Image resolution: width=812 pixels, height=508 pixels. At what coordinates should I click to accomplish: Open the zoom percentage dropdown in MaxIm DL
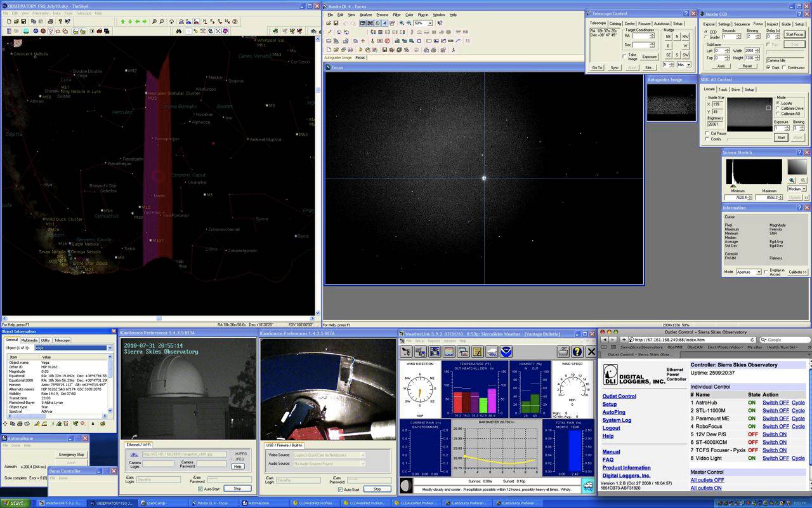[430, 23]
